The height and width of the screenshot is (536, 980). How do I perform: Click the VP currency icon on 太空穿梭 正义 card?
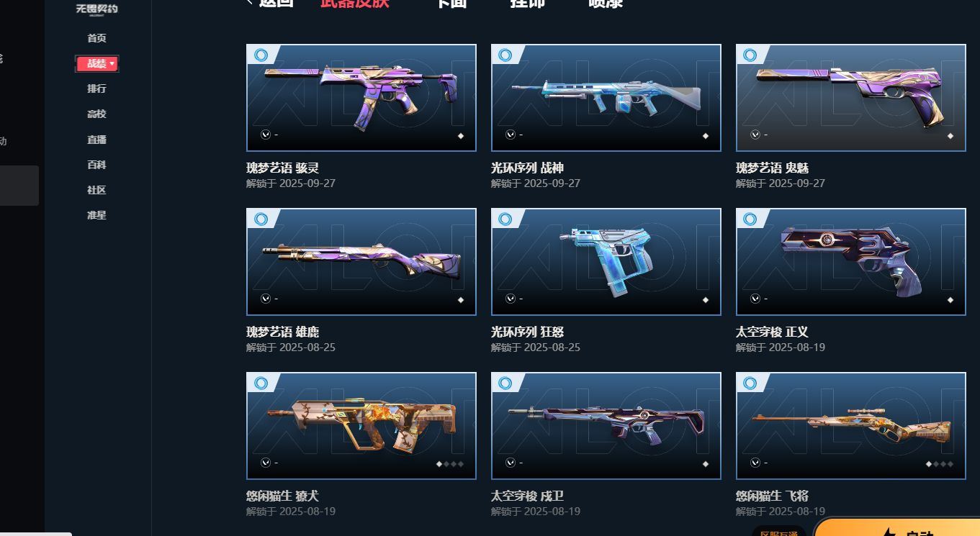pyautogui.click(x=755, y=299)
